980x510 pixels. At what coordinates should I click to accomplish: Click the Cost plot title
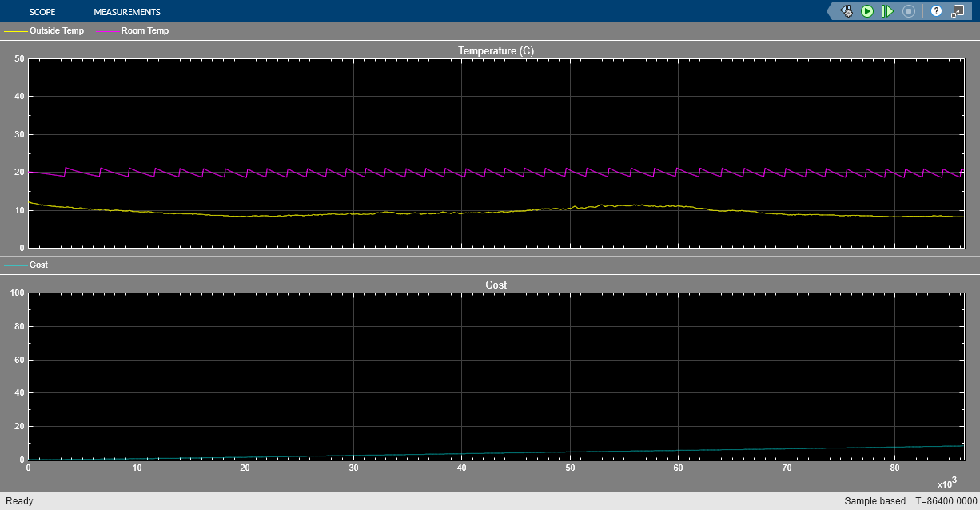pyautogui.click(x=496, y=285)
